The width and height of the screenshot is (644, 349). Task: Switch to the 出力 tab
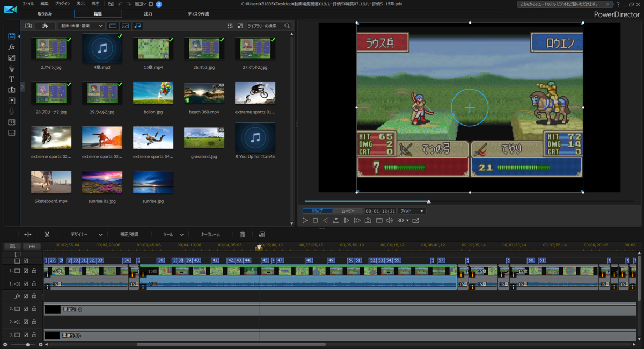coord(148,14)
